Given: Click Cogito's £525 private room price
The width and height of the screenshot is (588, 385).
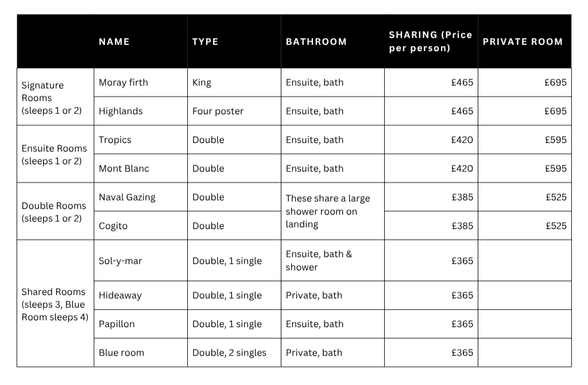Looking at the screenshot, I should coord(556,225).
